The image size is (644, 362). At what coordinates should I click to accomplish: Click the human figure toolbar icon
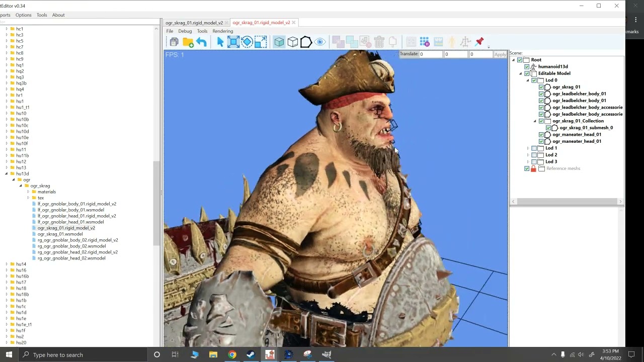coord(452,42)
